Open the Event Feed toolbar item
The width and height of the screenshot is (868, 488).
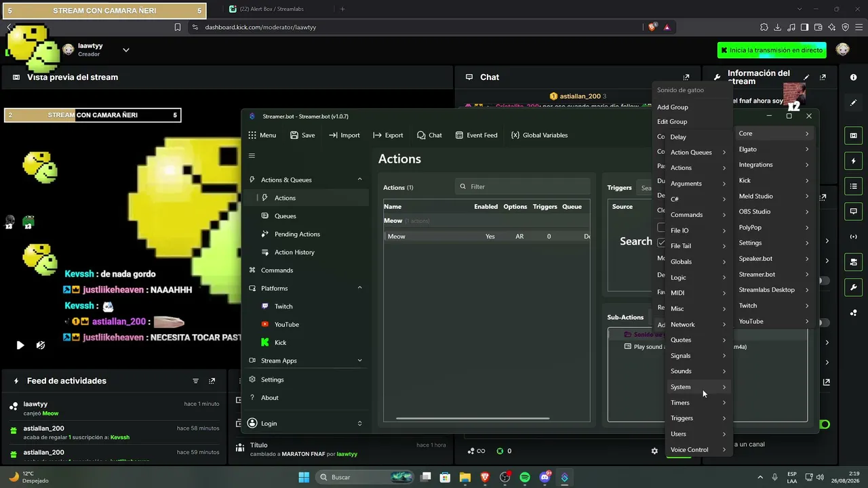[x=476, y=135]
